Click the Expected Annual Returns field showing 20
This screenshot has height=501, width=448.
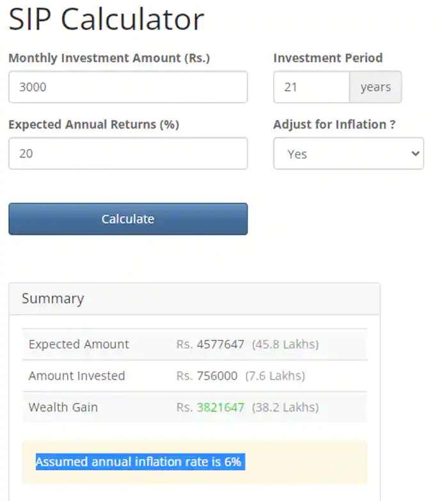coord(128,154)
